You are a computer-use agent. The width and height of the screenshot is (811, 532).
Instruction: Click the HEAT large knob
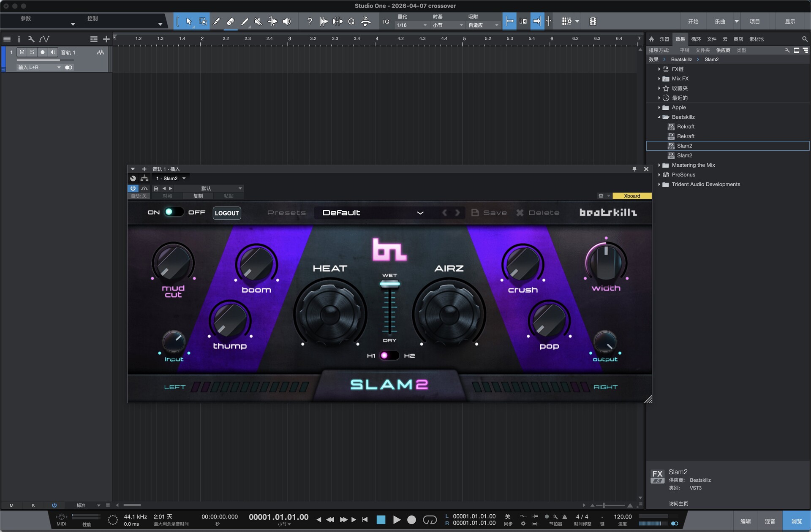click(330, 314)
